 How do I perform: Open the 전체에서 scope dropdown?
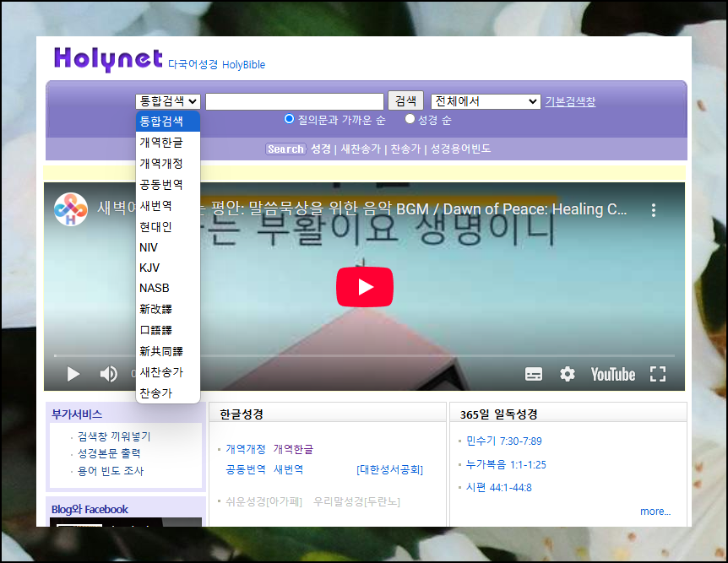coord(486,101)
